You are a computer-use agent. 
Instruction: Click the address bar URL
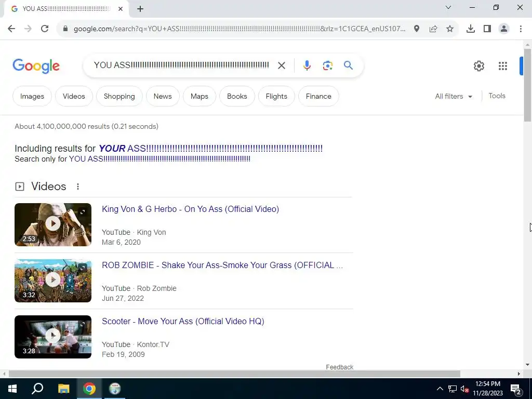(x=239, y=29)
